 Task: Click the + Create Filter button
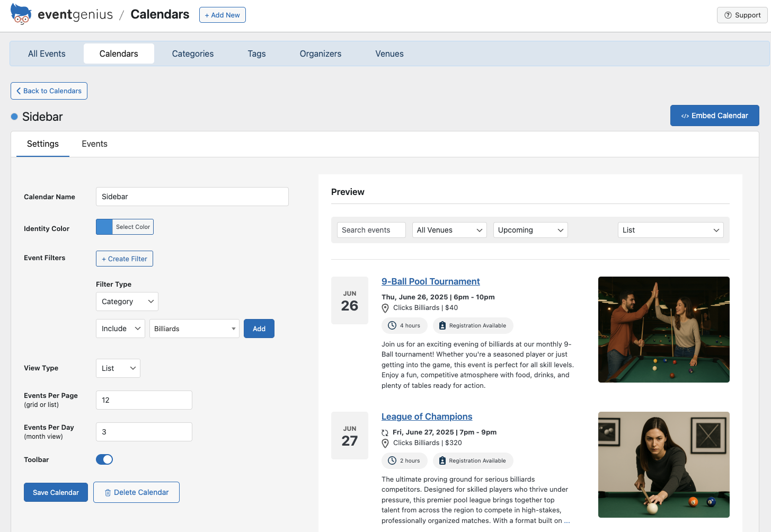pyautogui.click(x=125, y=259)
